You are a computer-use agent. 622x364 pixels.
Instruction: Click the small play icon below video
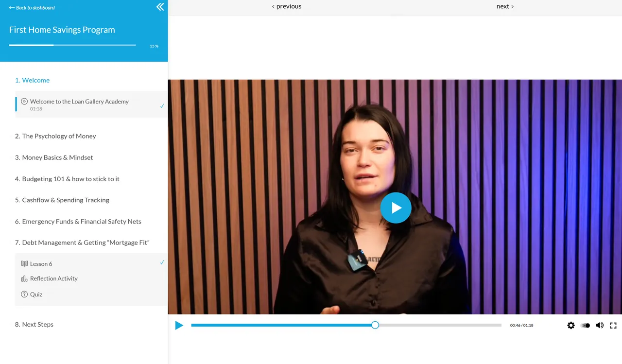pyautogui.click(x=179, y=325)
